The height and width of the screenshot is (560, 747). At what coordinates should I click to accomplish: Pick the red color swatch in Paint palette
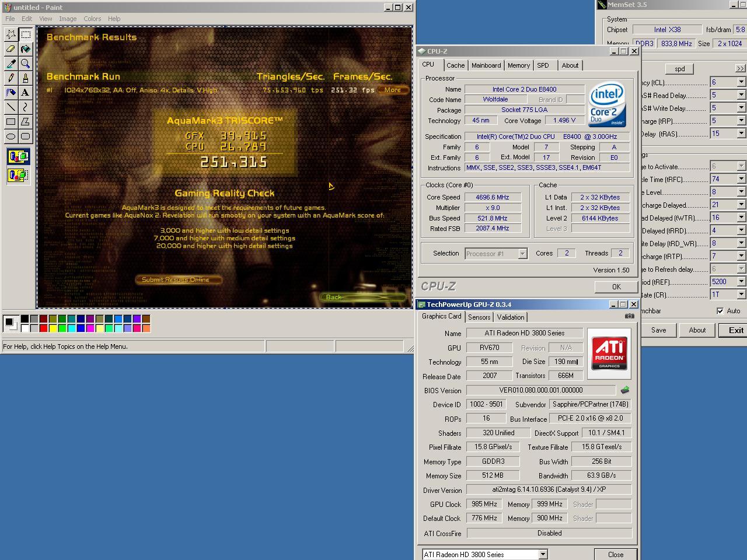click(44, 328)
